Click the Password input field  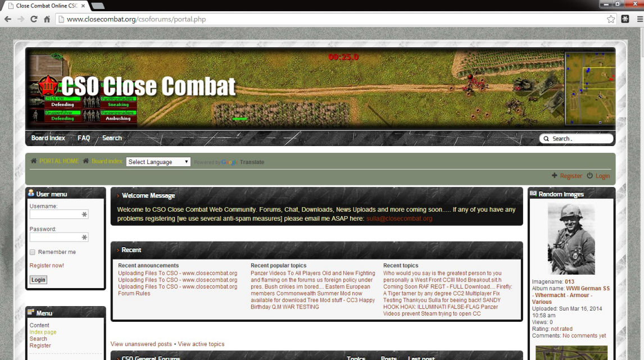(59, 237)
